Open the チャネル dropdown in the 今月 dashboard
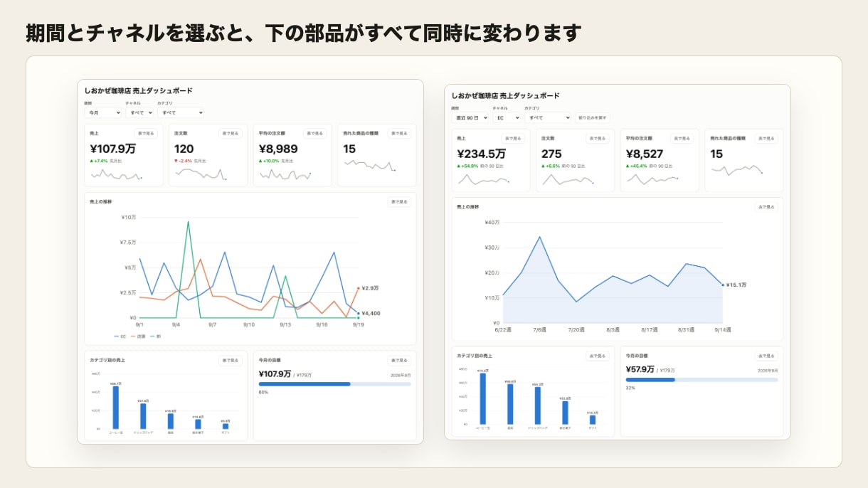The width and height of the screenshot is (868, 488). (139, 112)
